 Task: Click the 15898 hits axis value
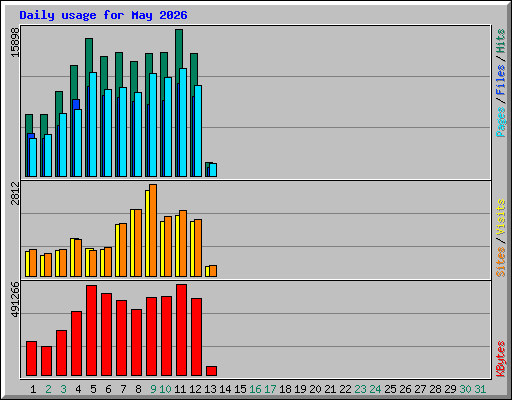pos(15,42)
